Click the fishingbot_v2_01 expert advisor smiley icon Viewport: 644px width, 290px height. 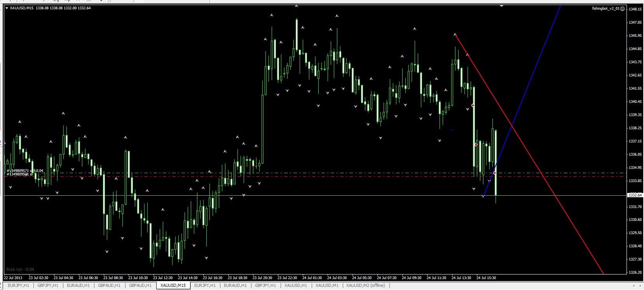coord(622,9)
